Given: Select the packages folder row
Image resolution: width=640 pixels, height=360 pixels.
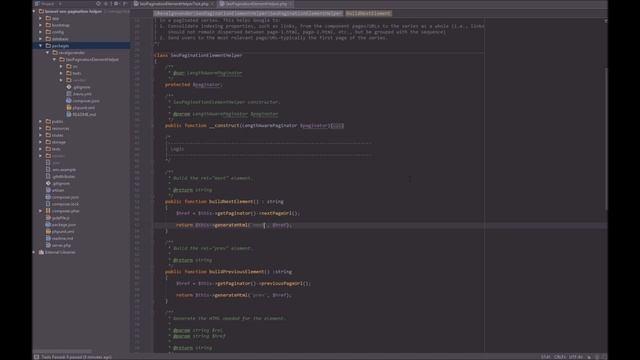Looking at the screenshot, I should pos(81,46).
